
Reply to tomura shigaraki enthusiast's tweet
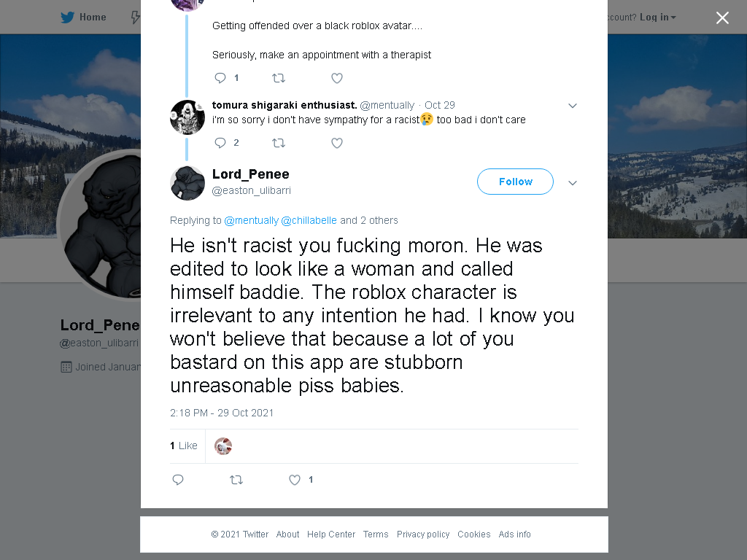tap(220, 143)
